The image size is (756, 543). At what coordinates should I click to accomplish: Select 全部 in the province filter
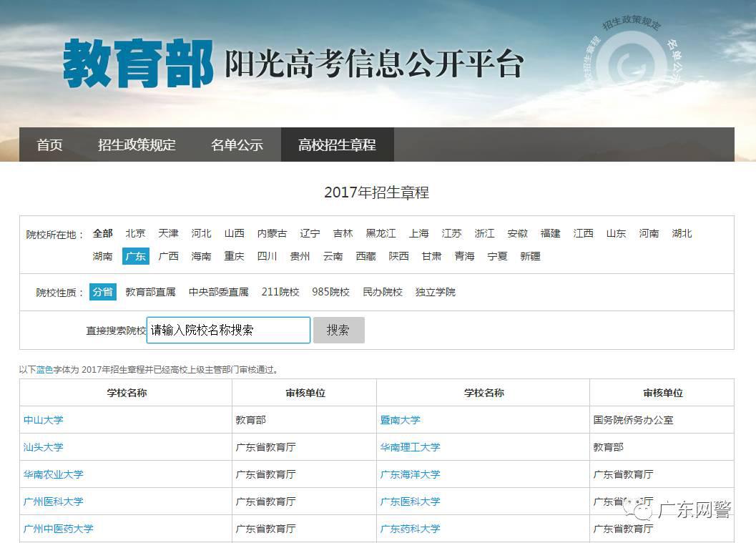tap(102, 233)
